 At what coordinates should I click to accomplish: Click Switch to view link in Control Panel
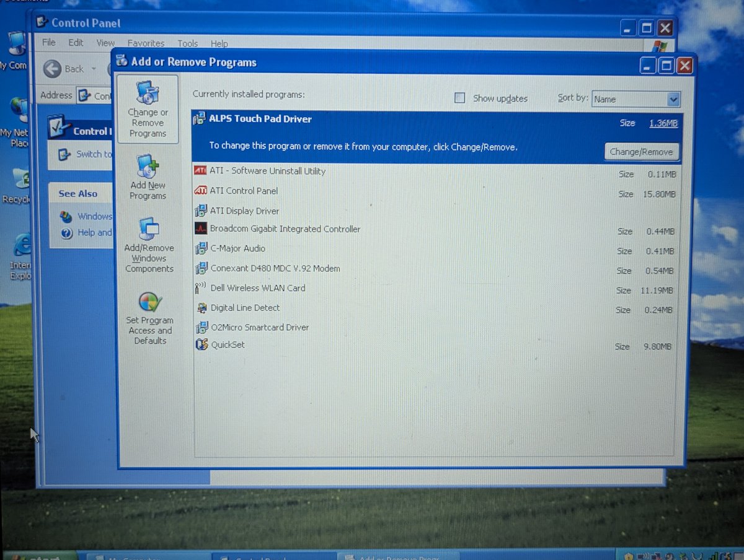point(94,154)
